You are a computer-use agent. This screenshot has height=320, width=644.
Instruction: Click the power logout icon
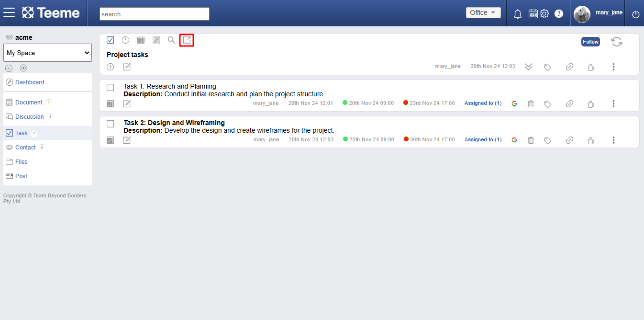click(636, 14)
